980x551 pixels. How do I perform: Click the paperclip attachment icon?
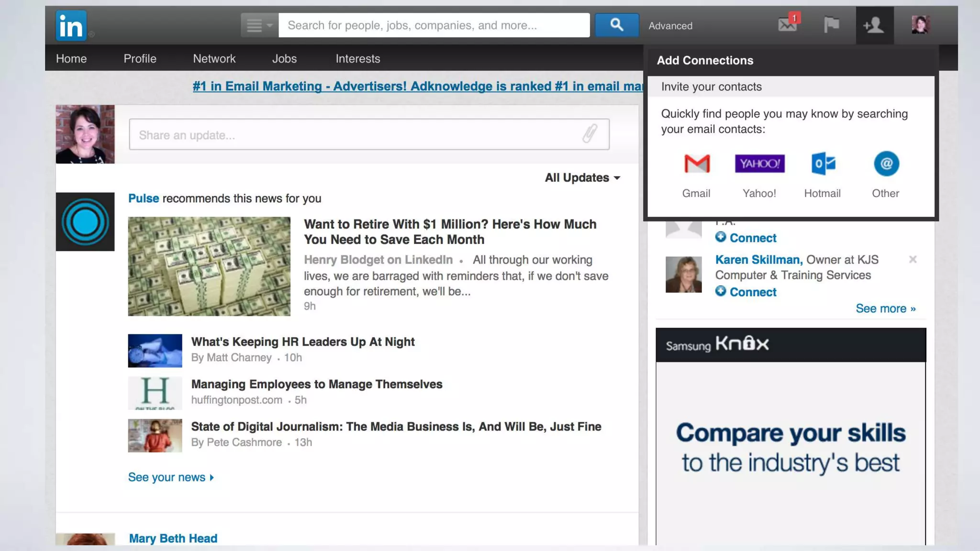[590, 134]
